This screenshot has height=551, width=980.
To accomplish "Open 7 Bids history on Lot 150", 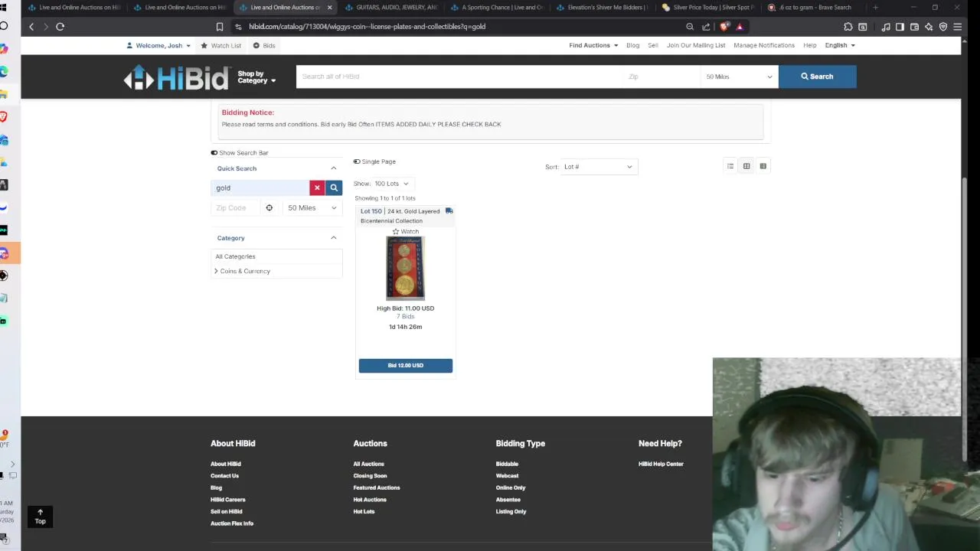I will 405,316.
